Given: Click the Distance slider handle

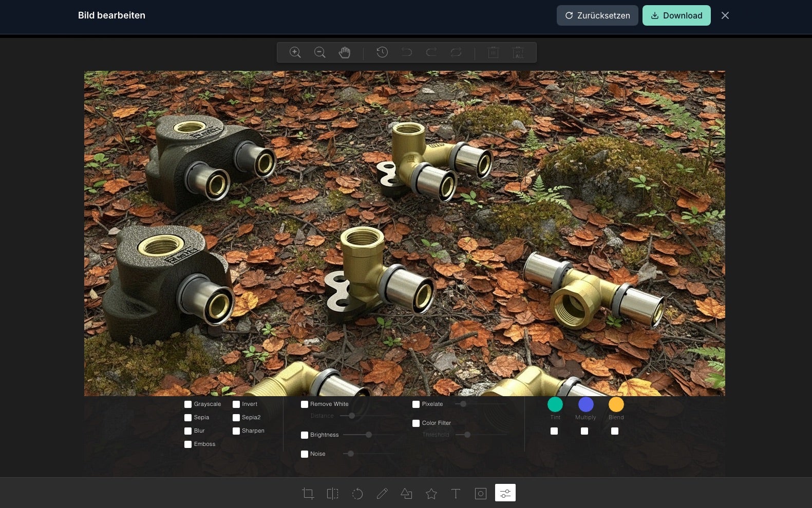Looking at the screenshot, I should pyautogui.click(x=352, y=416).
